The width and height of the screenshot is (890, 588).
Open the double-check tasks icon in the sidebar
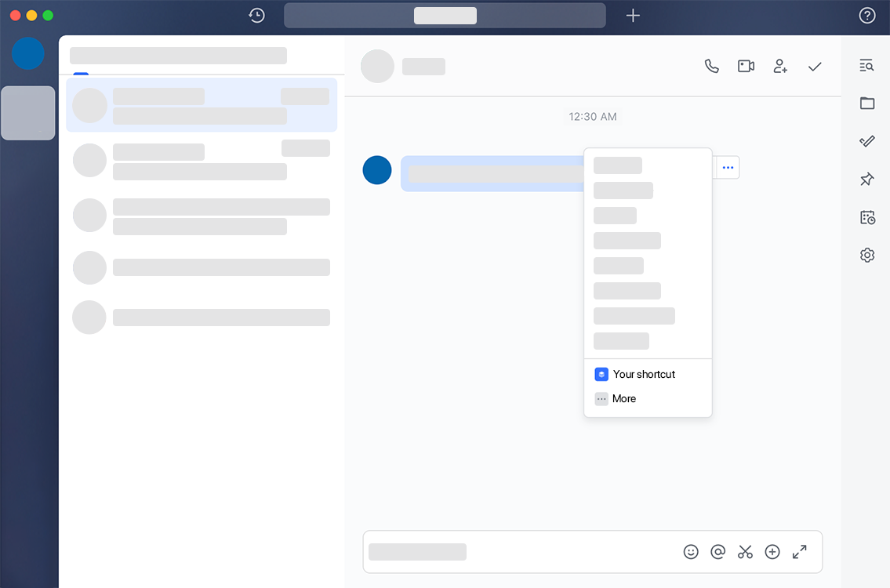coord(866,141)
